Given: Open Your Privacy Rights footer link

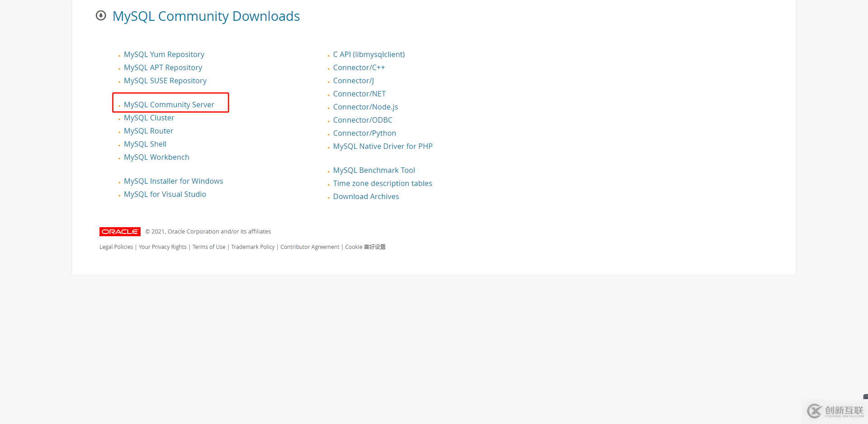Looking at the screenshot, I should (163, 247).
